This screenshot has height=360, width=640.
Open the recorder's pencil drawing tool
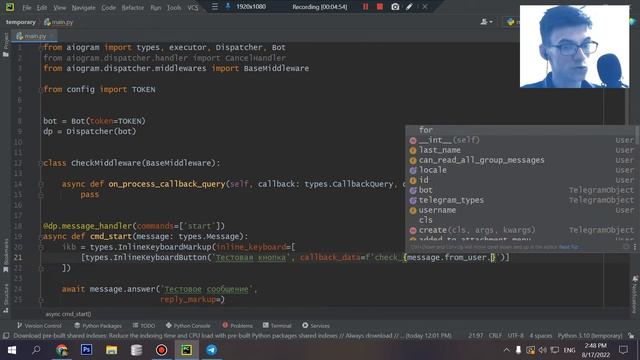coord(409,7)
